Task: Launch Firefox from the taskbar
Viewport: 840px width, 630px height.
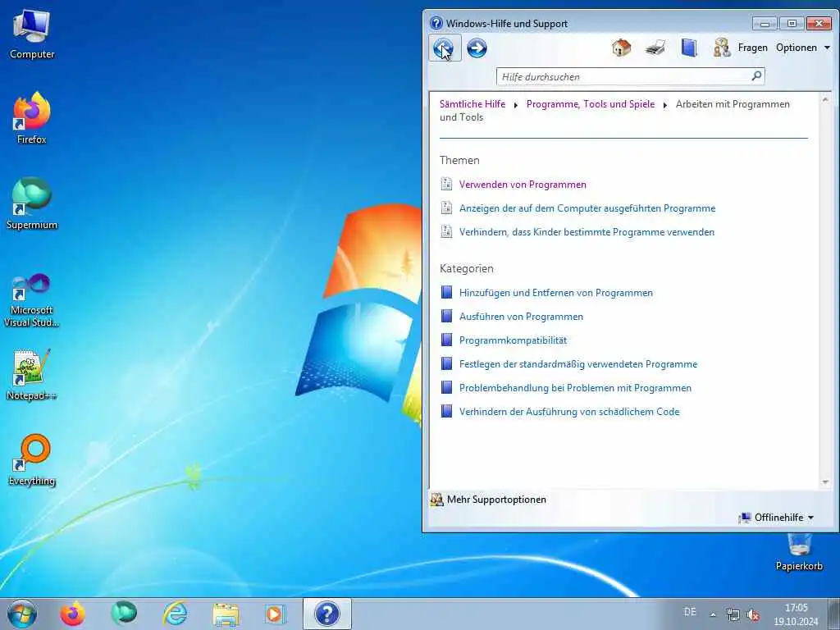Action: tap(72, 614)
